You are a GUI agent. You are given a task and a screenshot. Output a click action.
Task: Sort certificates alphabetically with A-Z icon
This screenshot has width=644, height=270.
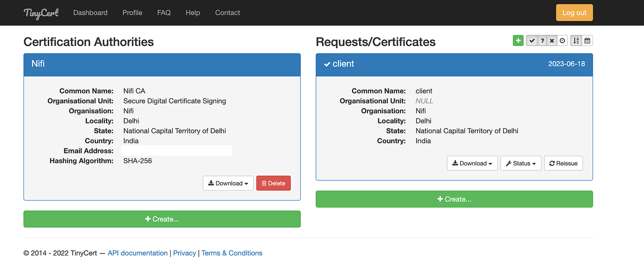576,41
